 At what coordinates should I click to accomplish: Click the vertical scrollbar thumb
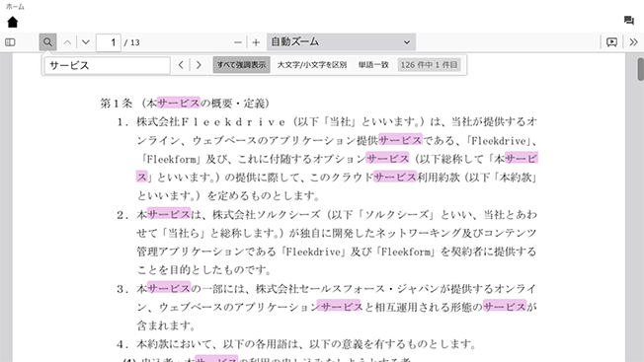pyautogui.click(x=640, y=70)
